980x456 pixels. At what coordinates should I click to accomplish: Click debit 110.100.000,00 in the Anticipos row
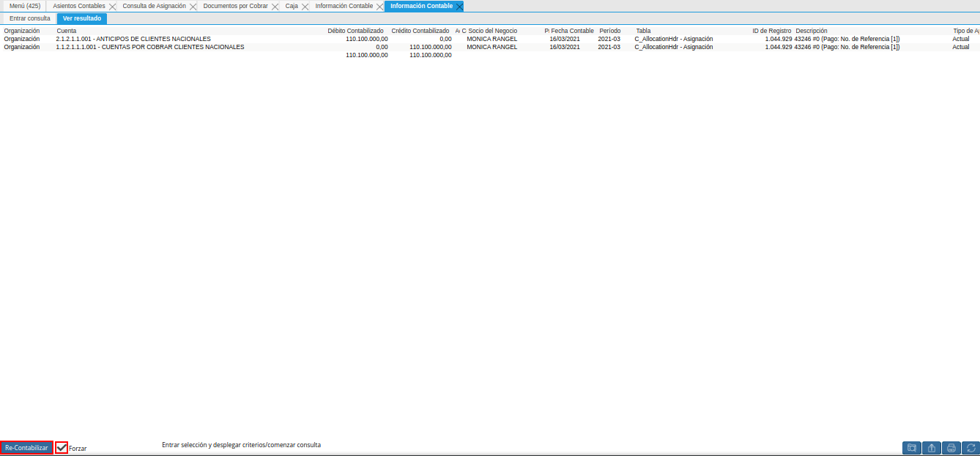367,39
